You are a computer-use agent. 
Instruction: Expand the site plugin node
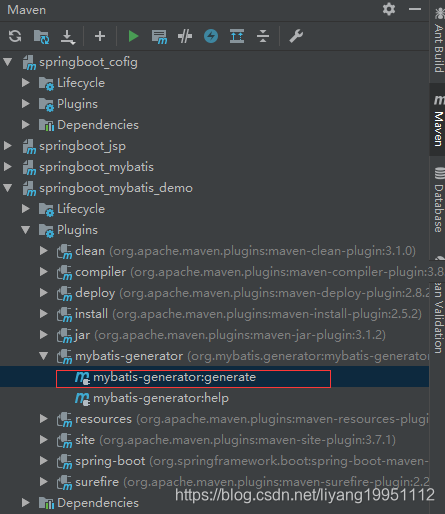[44, 440]
